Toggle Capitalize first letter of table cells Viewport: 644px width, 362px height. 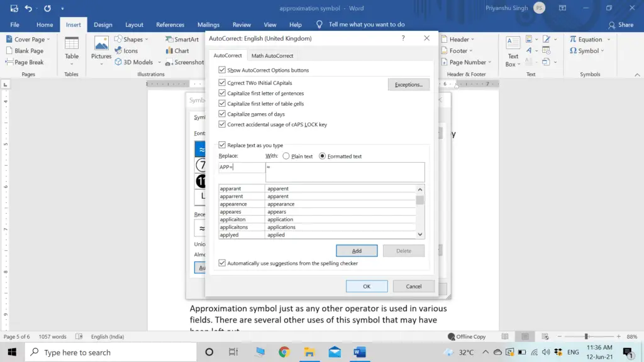pyautogui.click(x=222, y=104)
